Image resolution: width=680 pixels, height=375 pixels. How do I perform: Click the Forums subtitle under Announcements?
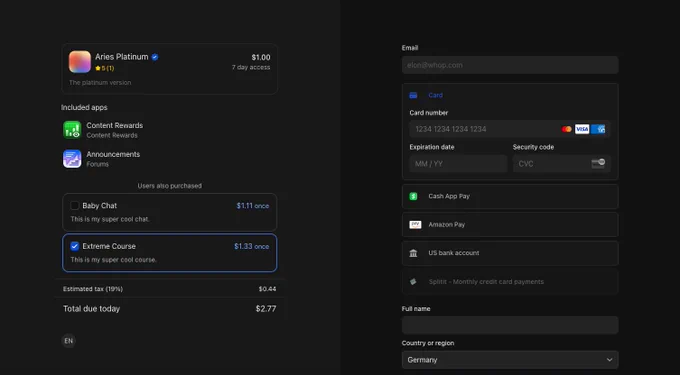point(98,164)
